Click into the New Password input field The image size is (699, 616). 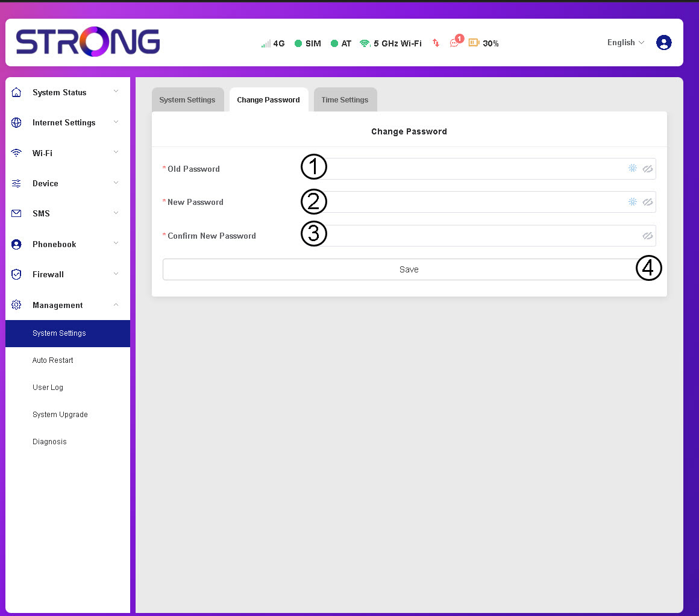tap(470, 203)
